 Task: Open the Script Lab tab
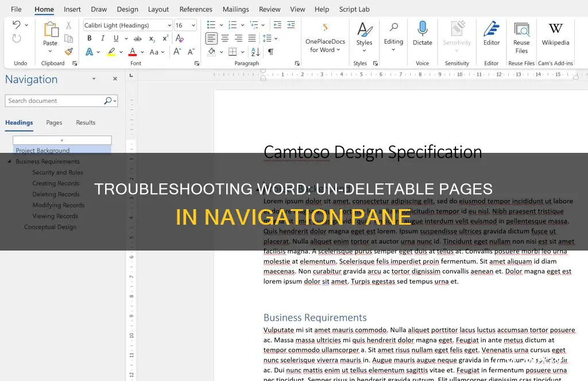[354, 9]
